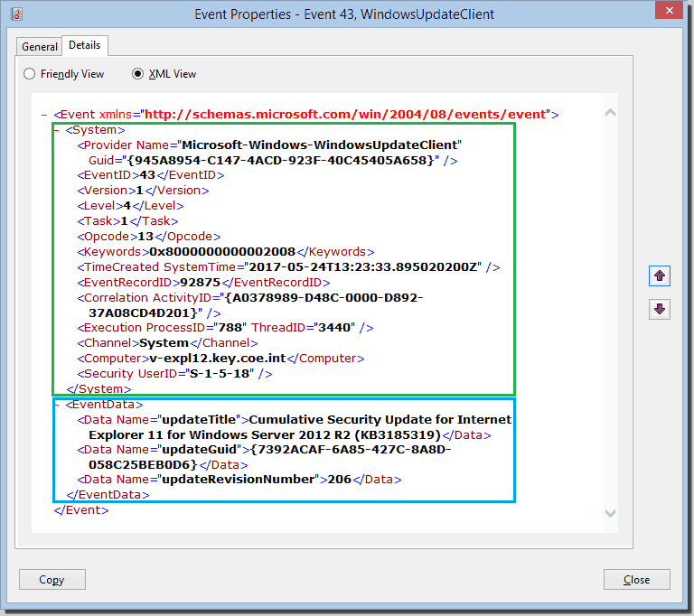Click the Opcode 13 line
Image resolution: width=694 pixels, height=616 pixels.
coord(149,237)
